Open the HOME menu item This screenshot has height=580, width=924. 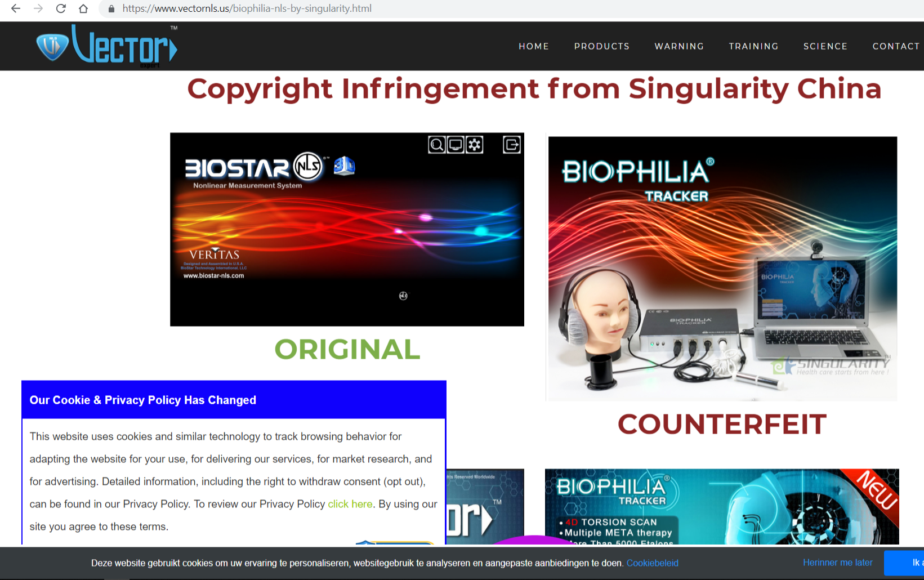pyautogui.click(x=533, y=46)
